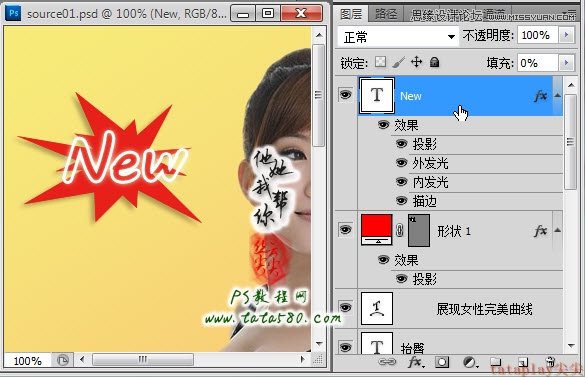Click layers panel scroll down arrow
The image size is (585, 377).
click(571, 346)
